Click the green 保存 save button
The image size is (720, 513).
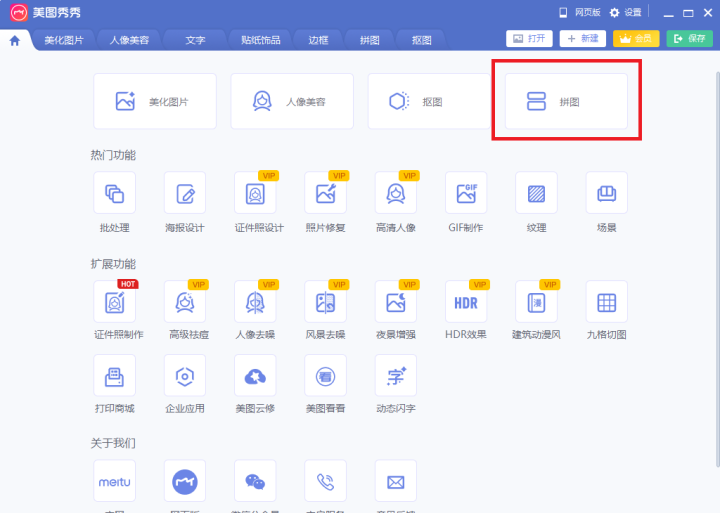tap(690, 38)
